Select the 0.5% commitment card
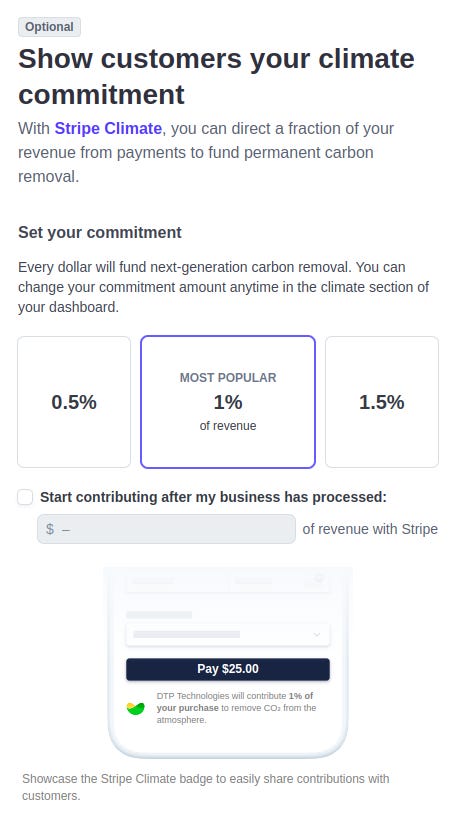 [74, 402]
